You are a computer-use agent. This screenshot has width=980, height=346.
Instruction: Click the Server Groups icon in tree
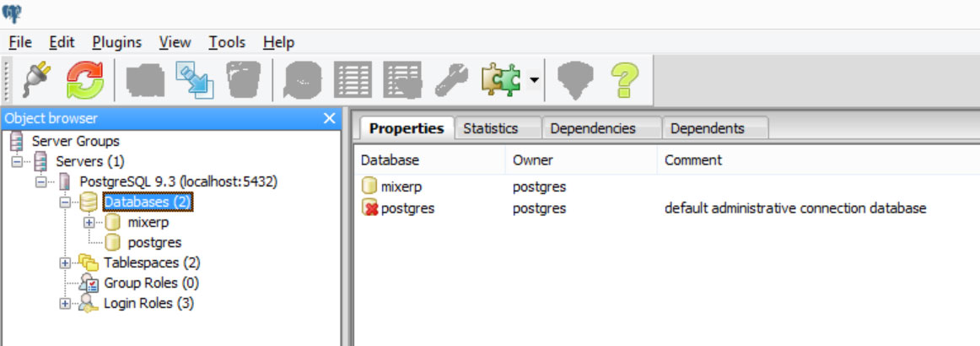pyautogui.click(x=17, y=142)
